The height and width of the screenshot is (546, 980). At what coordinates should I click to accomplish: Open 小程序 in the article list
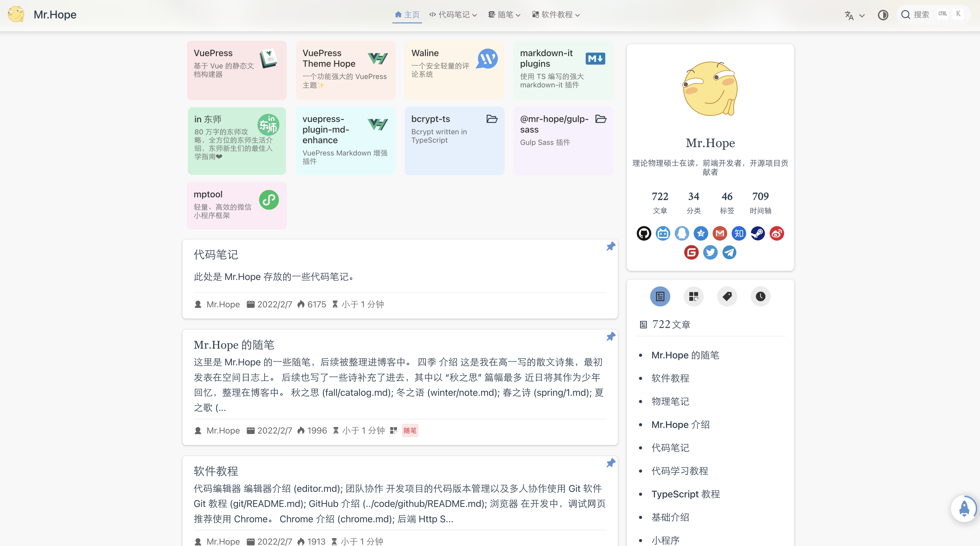click(x=666, y=540)
